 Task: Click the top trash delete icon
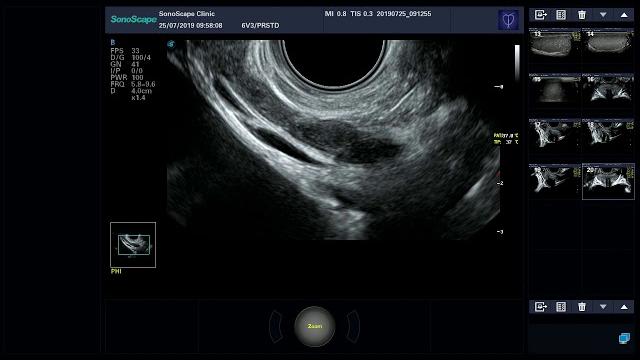(x=582, y=15)
